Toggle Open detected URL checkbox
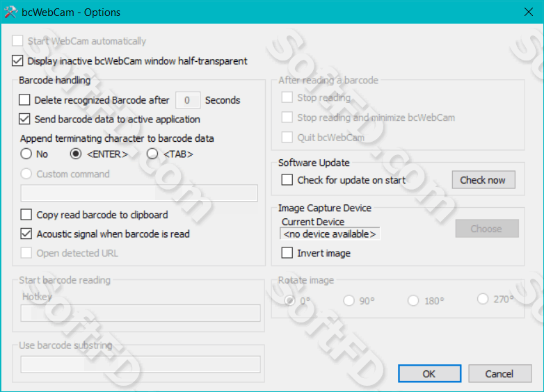The width and height of the screenshot is (544, 392). point(26,253)
